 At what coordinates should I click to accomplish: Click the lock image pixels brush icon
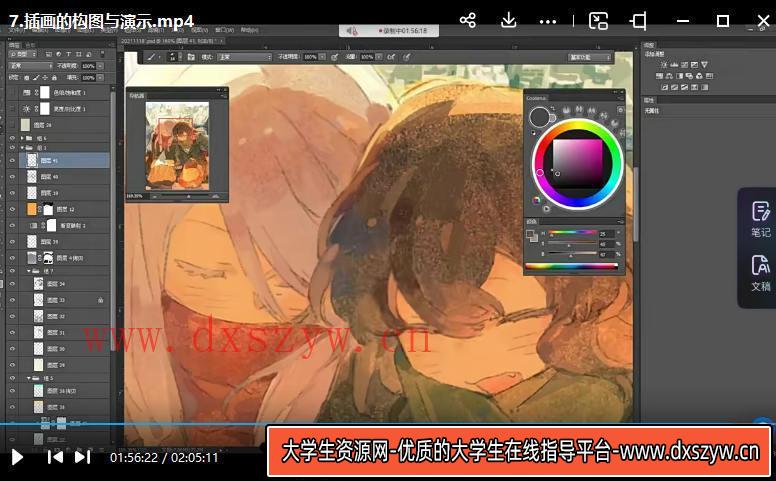pyautogui.click(x=36, y=77)
